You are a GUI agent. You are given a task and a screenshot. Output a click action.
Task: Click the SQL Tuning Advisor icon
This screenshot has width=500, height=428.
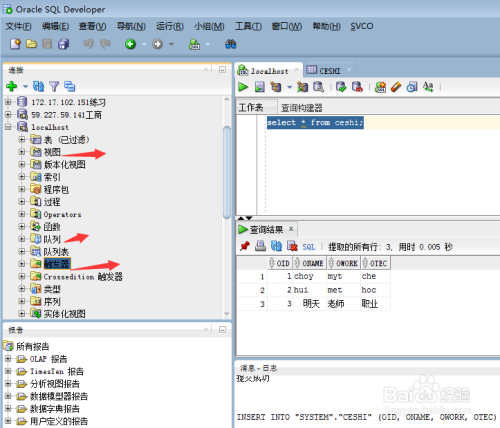[x=318, y=87]
